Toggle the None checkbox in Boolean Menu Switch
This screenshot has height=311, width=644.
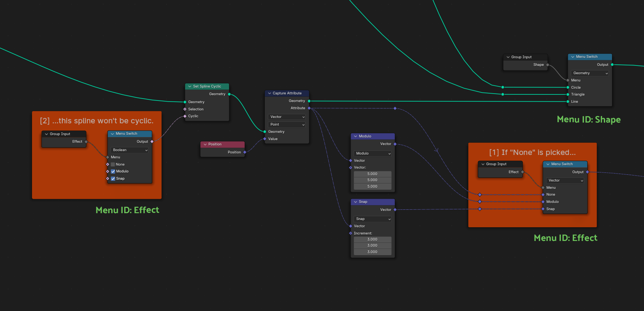[113, 164]
